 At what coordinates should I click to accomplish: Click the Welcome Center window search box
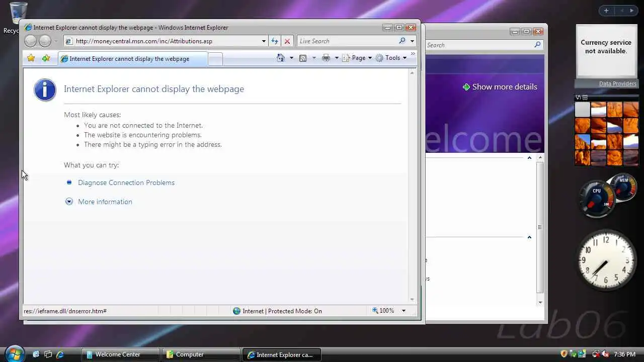pyautogui.click(x=479, y=45)
